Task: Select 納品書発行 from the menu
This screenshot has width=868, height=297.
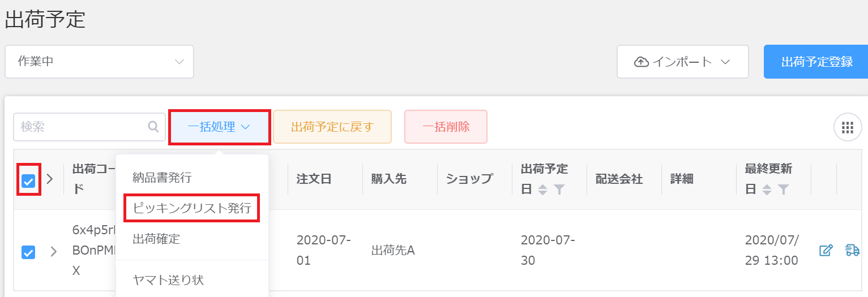Action: pyautogui.click(x=163, y=178)
